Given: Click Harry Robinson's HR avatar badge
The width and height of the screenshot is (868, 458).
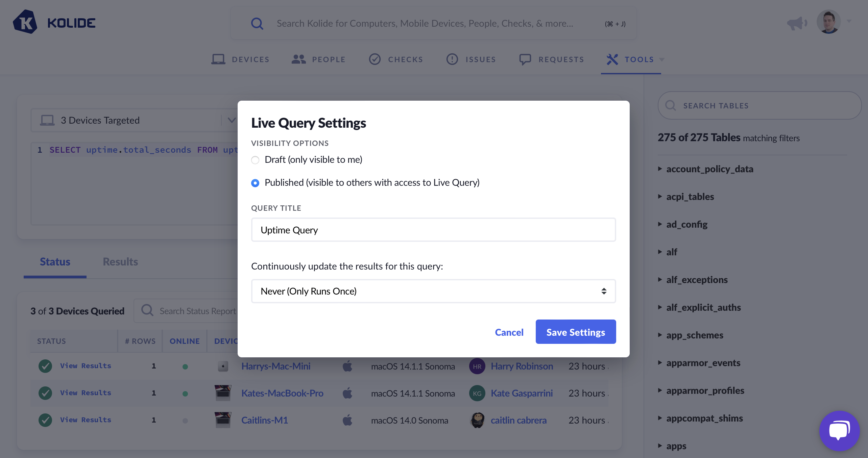Looking at the screenshot, I should click(x=477, y=366).
